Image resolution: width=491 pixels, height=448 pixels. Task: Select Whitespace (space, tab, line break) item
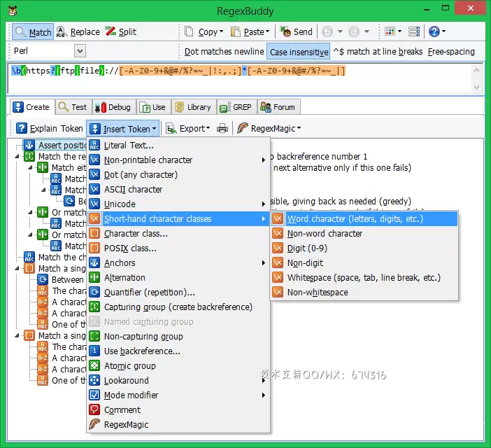(364, 278)
